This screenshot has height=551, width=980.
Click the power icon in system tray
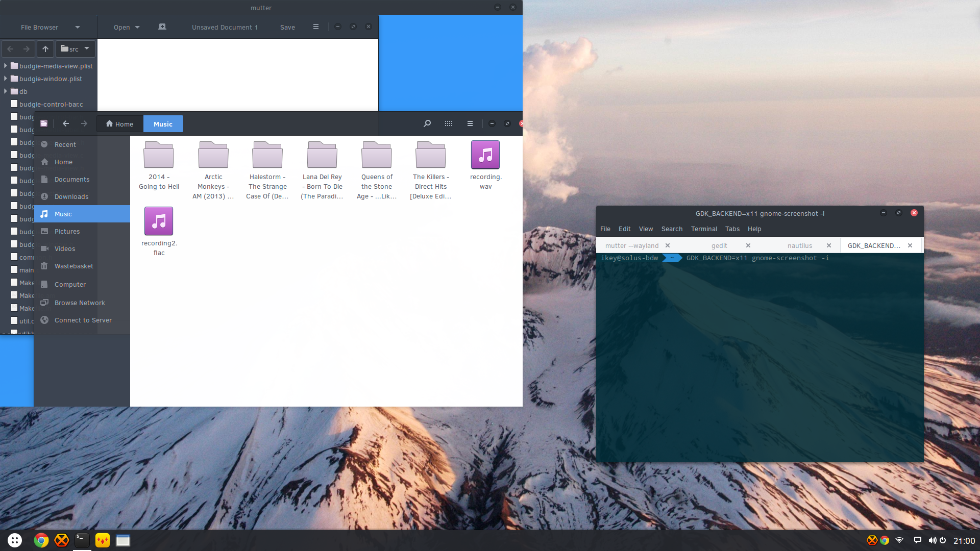pyautogui.click(x=943, y=540)
